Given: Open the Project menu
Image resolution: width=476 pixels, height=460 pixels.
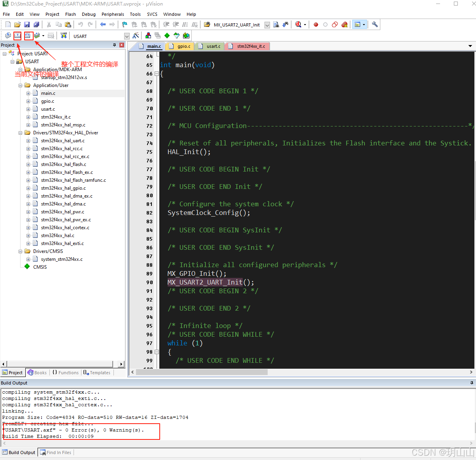Looking at the screenshot, I should [x=52, y=14].
